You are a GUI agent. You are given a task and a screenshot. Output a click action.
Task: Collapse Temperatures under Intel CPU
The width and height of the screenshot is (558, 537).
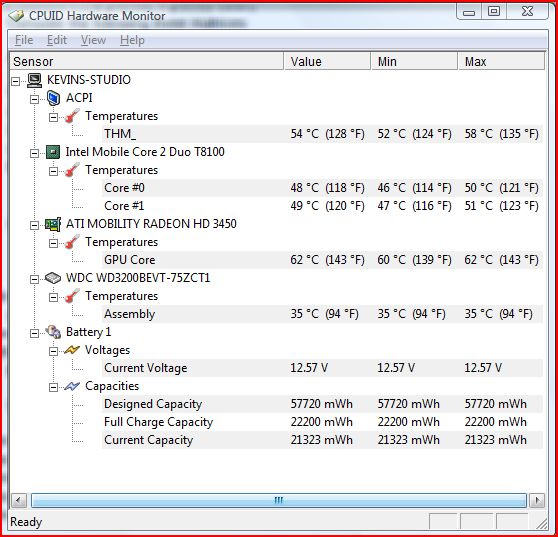tap(53, 172)
